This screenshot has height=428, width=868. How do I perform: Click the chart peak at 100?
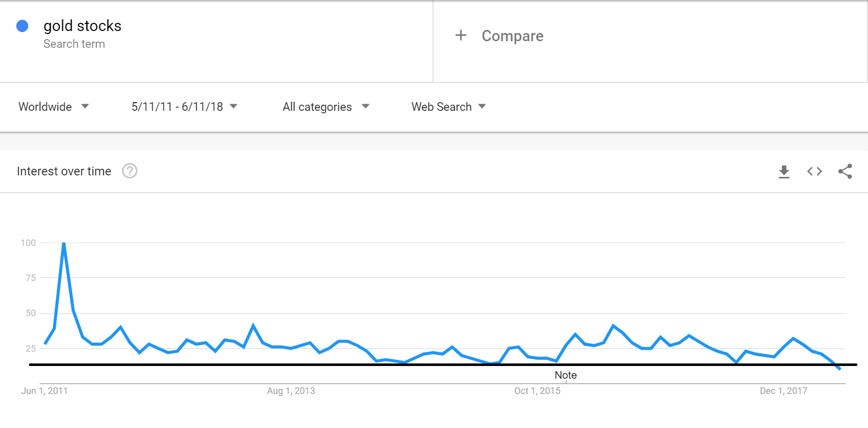(x=64, y=243)
